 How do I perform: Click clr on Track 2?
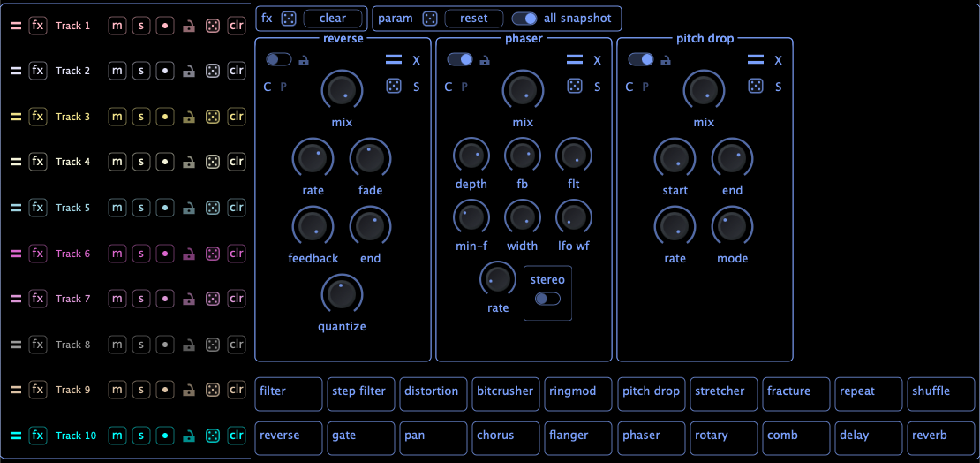(237, 72)
